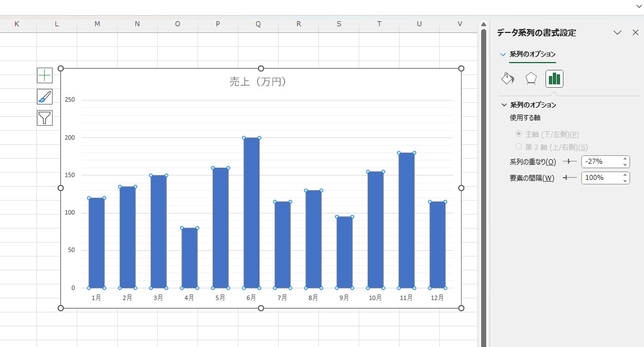Open the Effects pentagon icon tab
The width and height of the screenshot is (644, 347).
coord(531,79)
